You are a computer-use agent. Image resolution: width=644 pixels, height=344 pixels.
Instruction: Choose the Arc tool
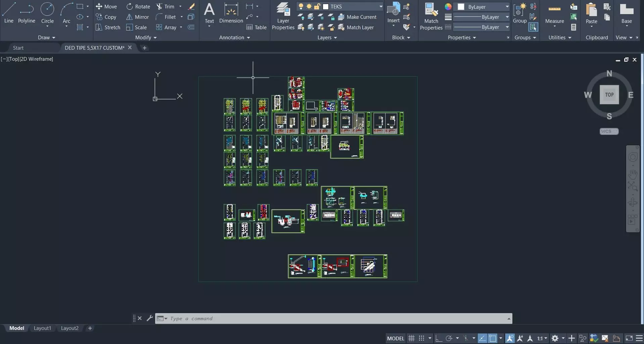point(66,13)
